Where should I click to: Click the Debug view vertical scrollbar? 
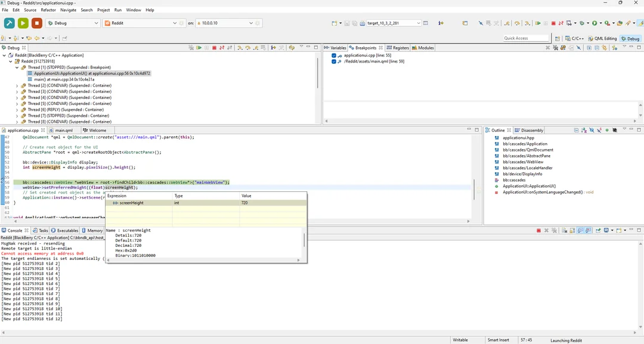click(x=318, y=74)
